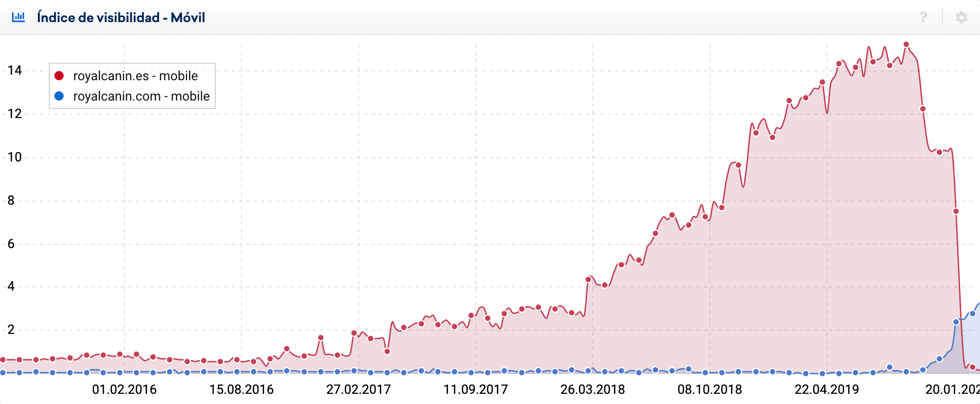Click the blue legend dot for royalcanin.com

(59, 96)
